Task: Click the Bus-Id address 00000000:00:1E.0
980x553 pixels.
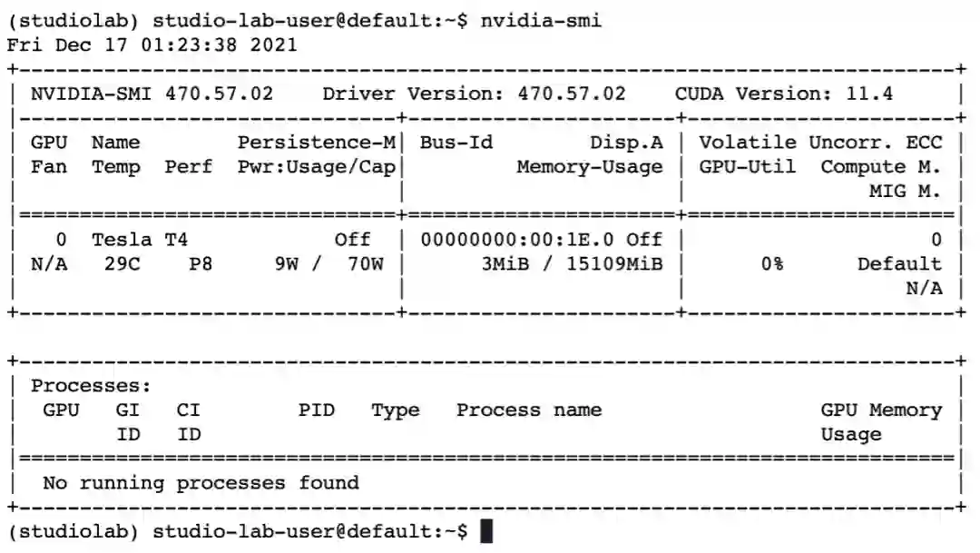Action: [x=516, y=240]
